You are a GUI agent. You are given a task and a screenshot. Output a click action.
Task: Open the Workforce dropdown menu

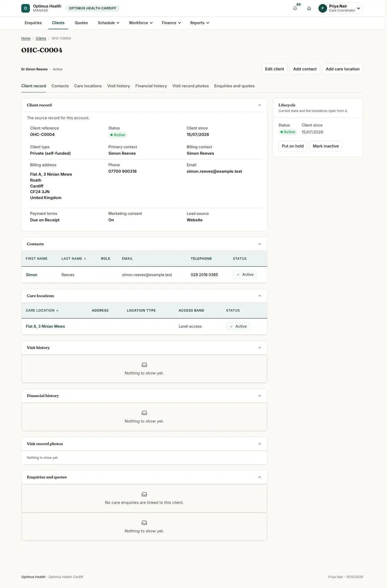pos(141,23)
